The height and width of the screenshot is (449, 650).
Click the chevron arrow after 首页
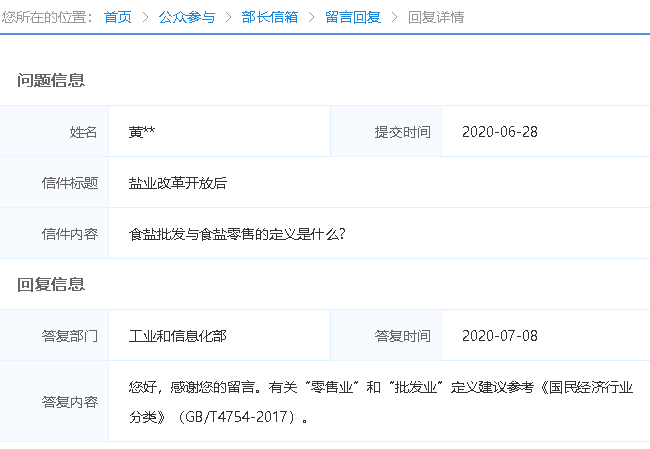point(145,17)
